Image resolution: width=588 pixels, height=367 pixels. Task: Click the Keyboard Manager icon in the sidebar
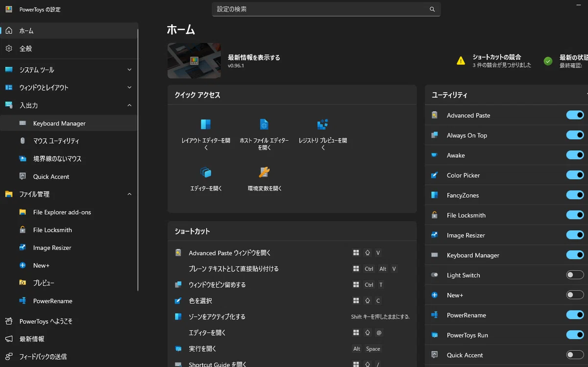pyautogui.click(x=23, y=123)
